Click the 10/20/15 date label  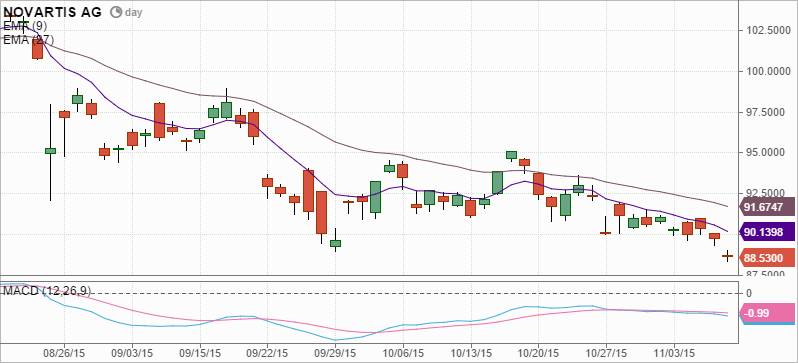538,353
